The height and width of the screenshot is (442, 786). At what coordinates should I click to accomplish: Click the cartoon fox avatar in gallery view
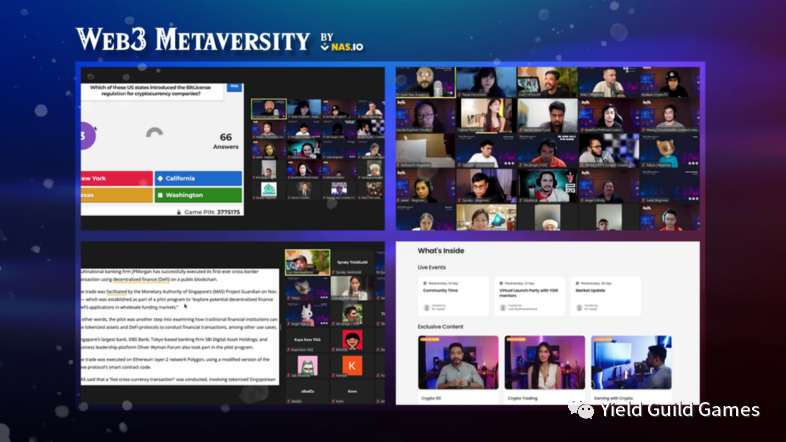pos(669,152)
